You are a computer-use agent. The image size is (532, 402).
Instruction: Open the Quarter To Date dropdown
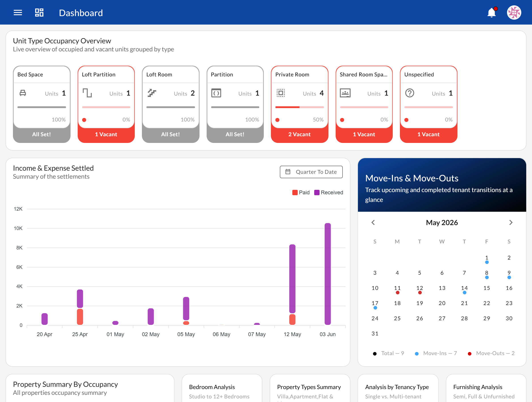point(311,172)
